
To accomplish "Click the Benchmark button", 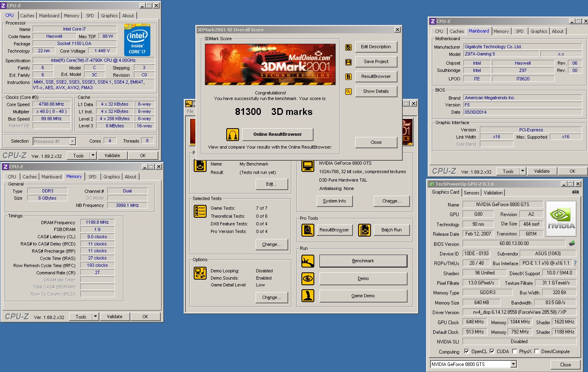I will (x=363, y=261).
